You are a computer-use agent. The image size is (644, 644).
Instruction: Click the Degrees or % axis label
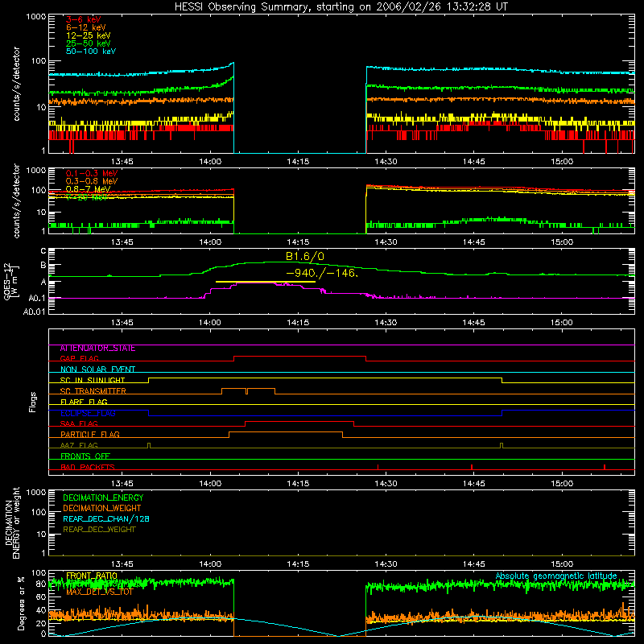click(21, 603)
